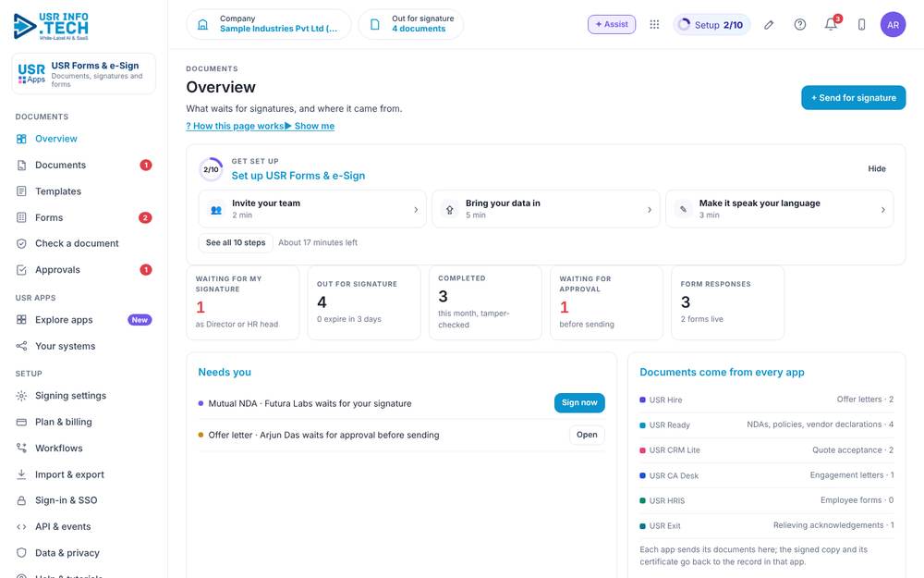Click the 2/10 progress ring in Get set up
The height and width of the screenshot is (578, 924).
point(211,169)
